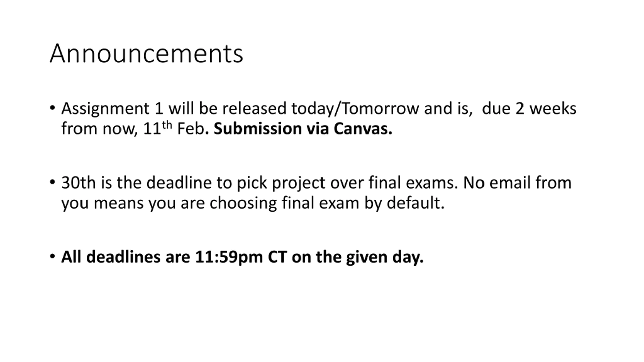The height and width of the screenshot is (362, 644).
Task: Click the text No email from
Action: coord(517,183)
